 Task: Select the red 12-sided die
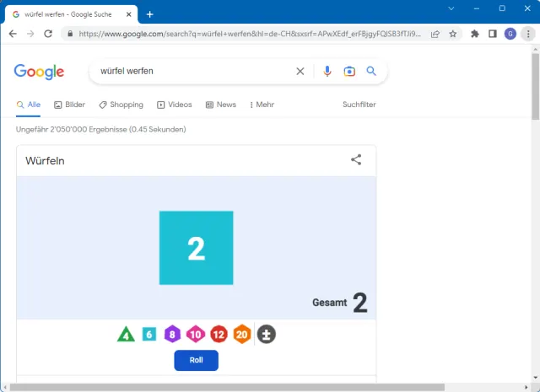[x=219, y=334]
